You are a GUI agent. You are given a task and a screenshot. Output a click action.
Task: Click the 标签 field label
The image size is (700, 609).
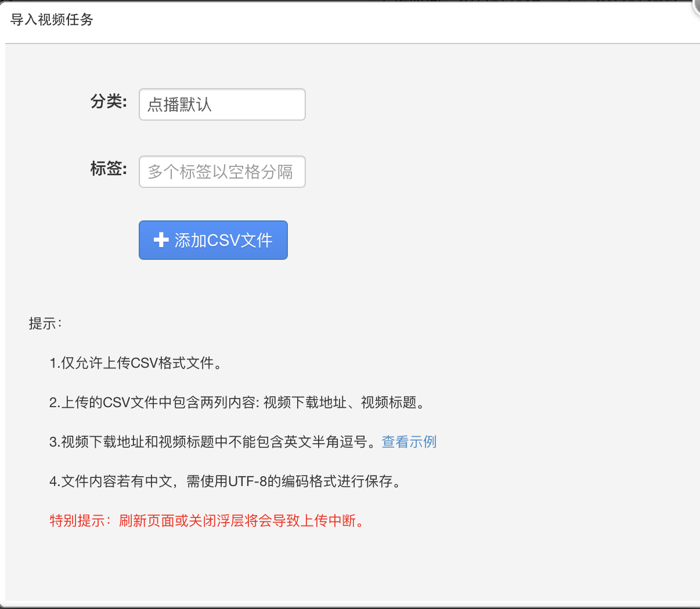pyautogui.click(x=109, y=169)
